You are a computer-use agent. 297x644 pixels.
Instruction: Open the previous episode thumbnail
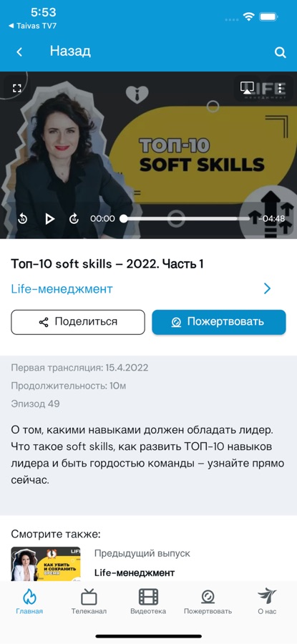[46, 564]
